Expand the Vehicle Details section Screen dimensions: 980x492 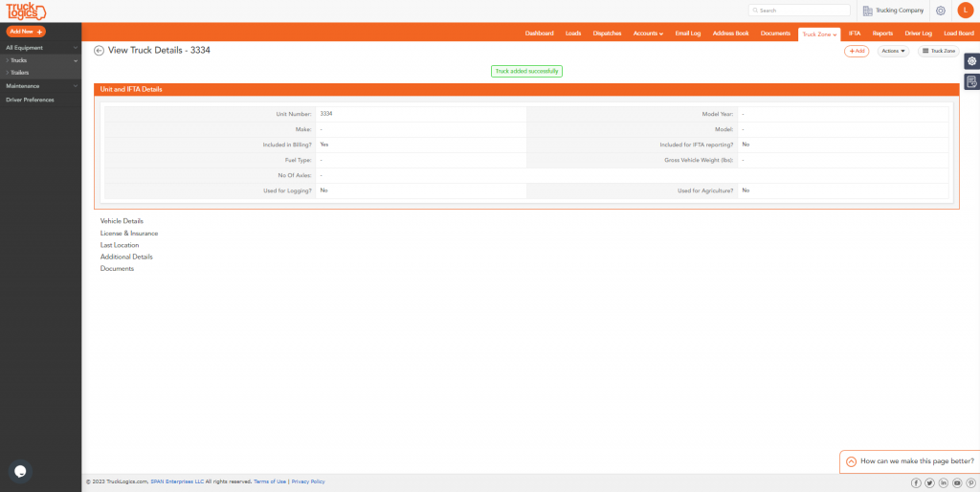click(x=122, y=221)
